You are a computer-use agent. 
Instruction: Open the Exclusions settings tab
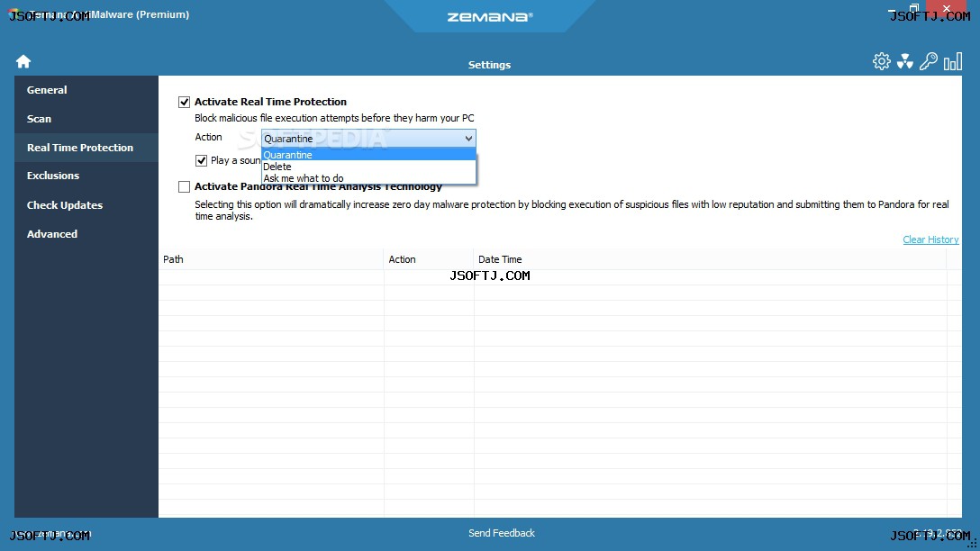(x=86, y=176)
